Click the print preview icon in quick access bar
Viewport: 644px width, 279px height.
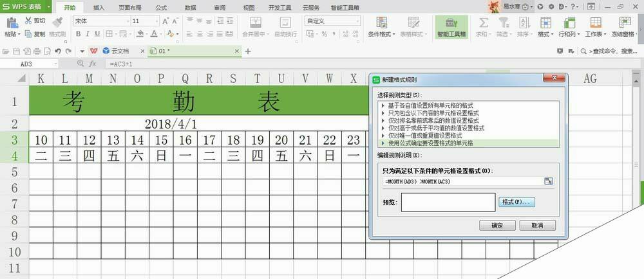tap(47, 51)
